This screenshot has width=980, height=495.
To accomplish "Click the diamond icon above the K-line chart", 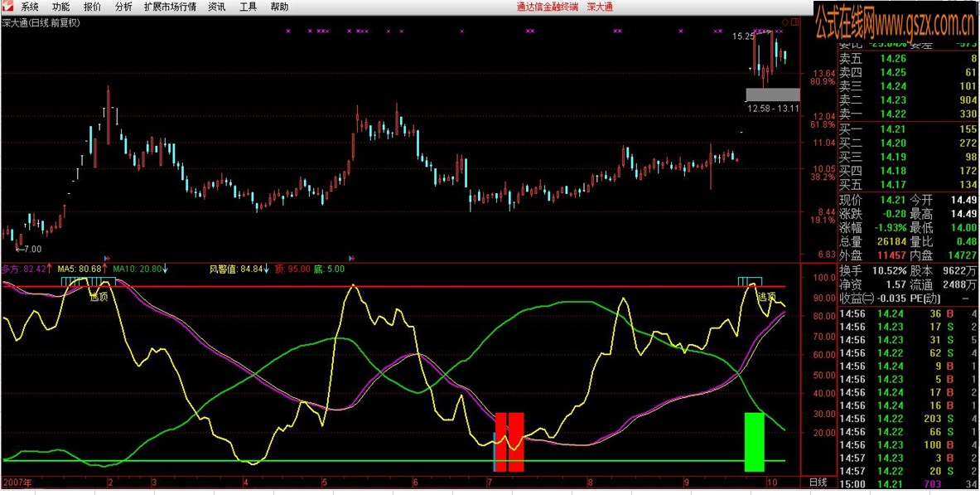I will click(784, 22).
